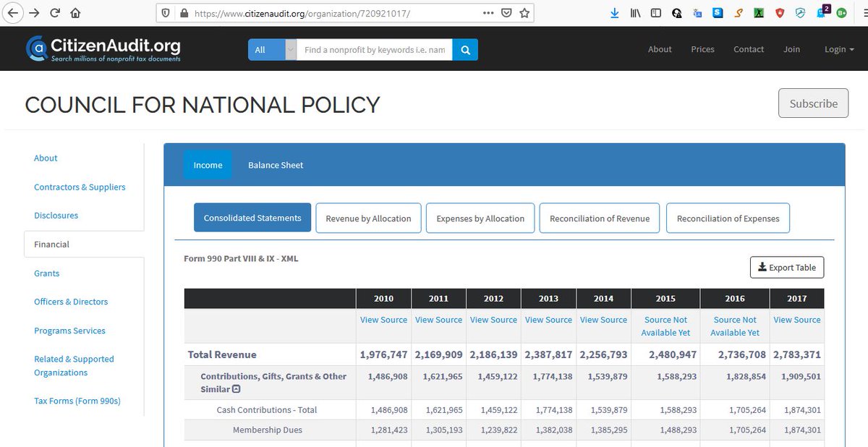Open the Contact page
Viewport: 868px width, 447px height.
pos(749,49)
